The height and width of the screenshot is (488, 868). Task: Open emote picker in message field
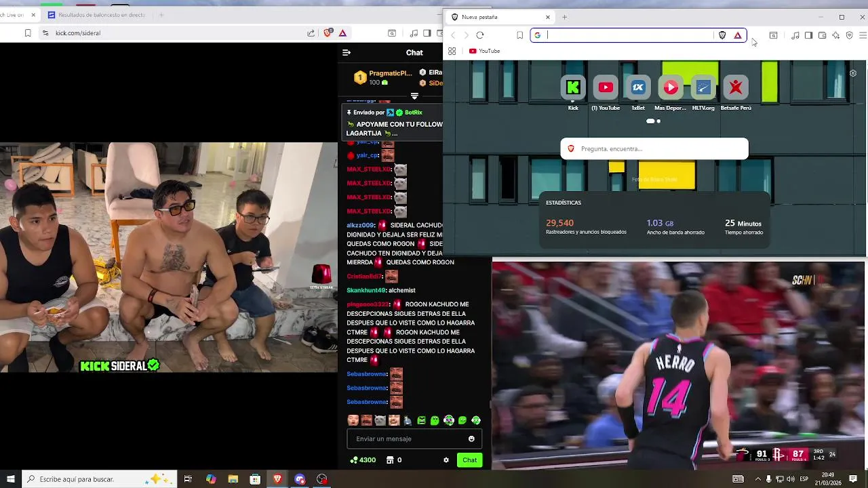tap(471, 439)
